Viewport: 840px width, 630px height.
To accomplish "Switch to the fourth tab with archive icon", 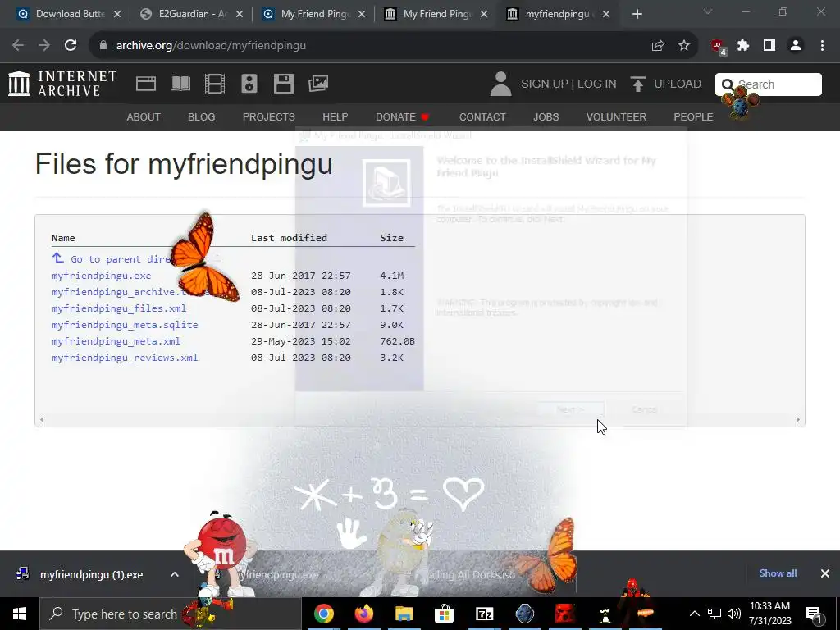I will pos(436,14).
